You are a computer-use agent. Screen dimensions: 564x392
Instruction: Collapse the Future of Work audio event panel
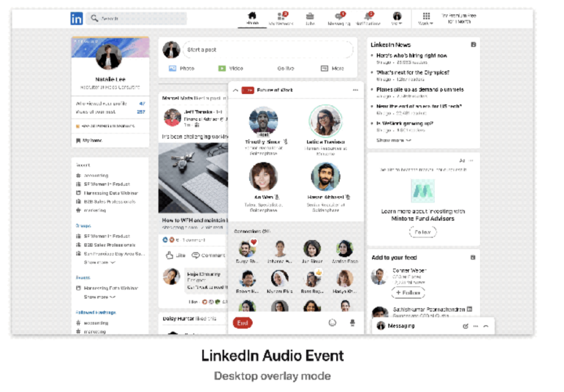pos(236,90)
